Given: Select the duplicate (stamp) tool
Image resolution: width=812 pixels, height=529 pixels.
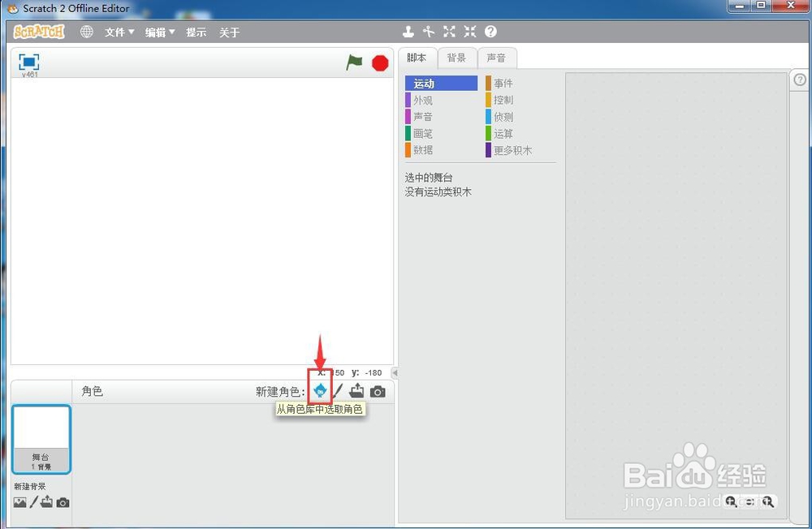Looking at the screenshot, I should click(x=408, y=31).
